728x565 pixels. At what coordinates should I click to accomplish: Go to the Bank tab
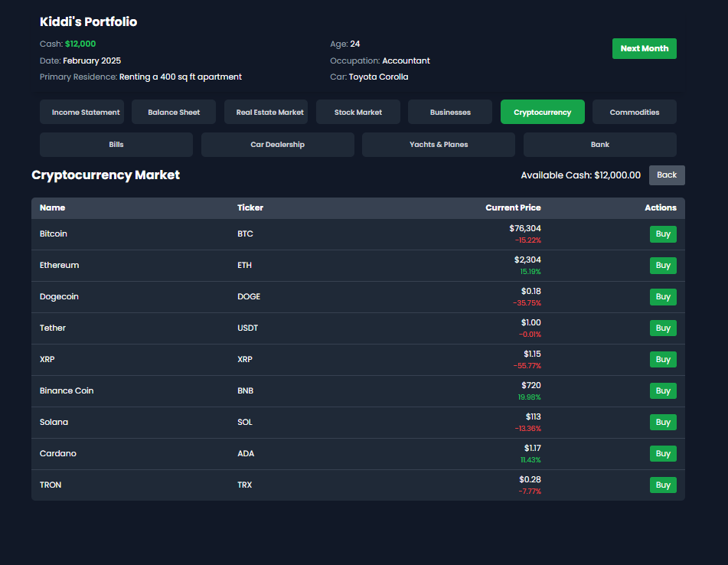(600, 145)
